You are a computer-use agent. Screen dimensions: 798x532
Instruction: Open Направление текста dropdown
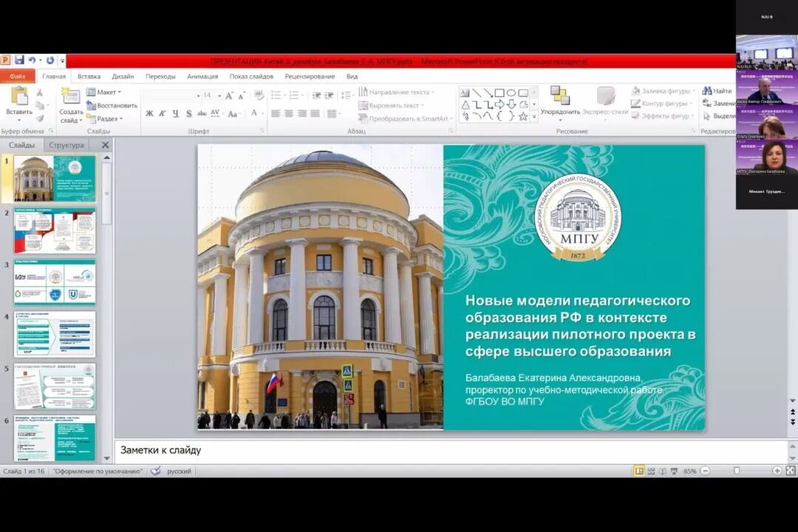point(397,92)
